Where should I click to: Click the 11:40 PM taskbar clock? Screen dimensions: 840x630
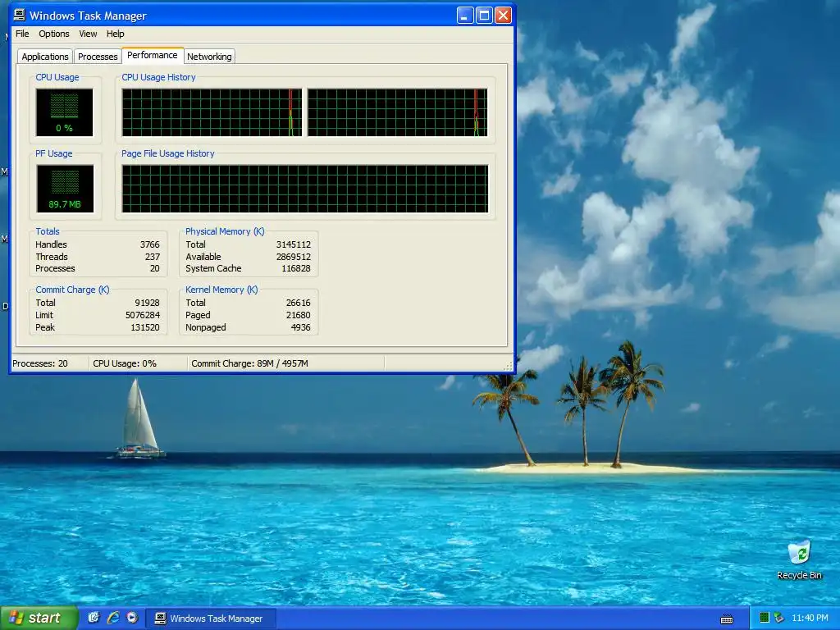pos(810,619)
